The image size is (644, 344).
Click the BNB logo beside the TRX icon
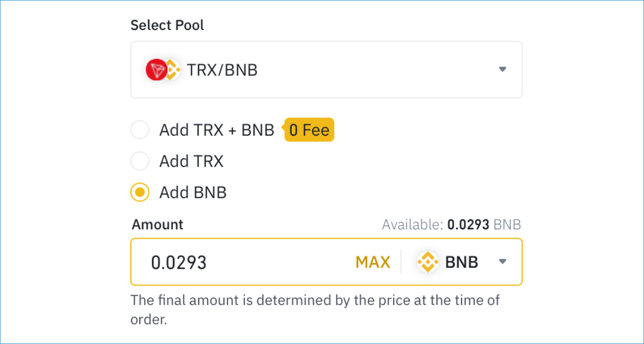click(x=172, y=69)
